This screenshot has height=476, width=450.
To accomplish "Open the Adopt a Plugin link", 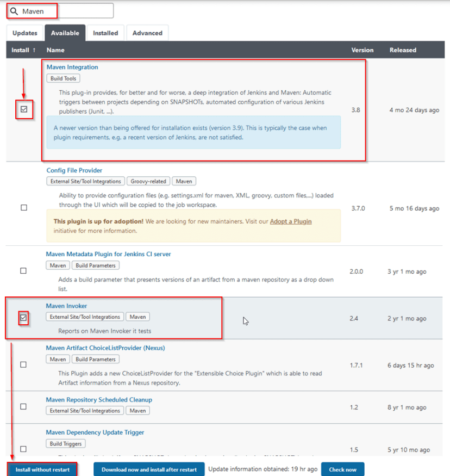I will coord(291,221).
